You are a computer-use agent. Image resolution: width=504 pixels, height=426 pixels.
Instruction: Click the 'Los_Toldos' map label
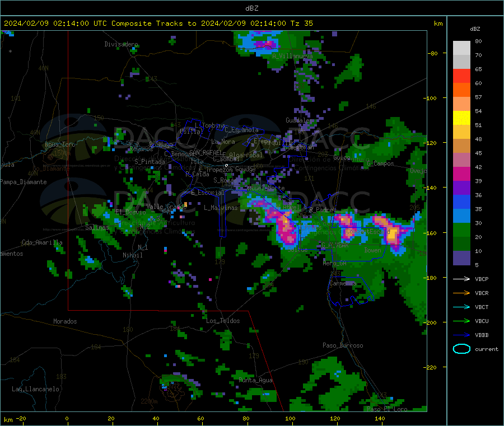pos(223,321)
